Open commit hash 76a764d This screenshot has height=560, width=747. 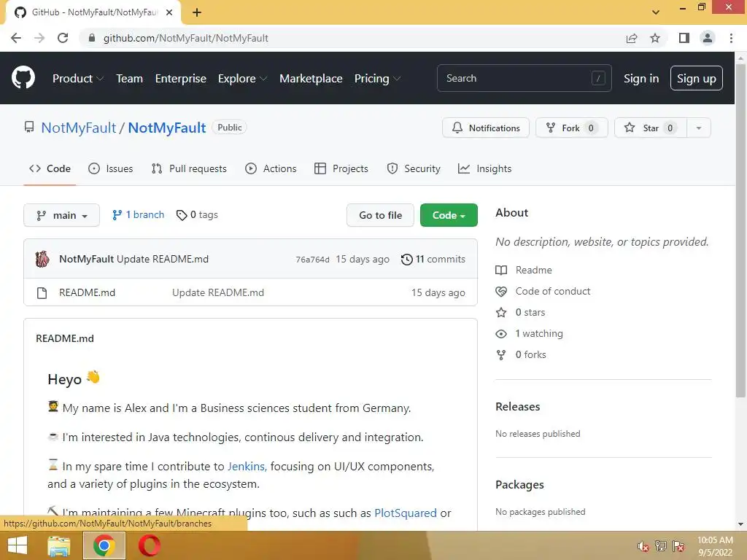312,260
